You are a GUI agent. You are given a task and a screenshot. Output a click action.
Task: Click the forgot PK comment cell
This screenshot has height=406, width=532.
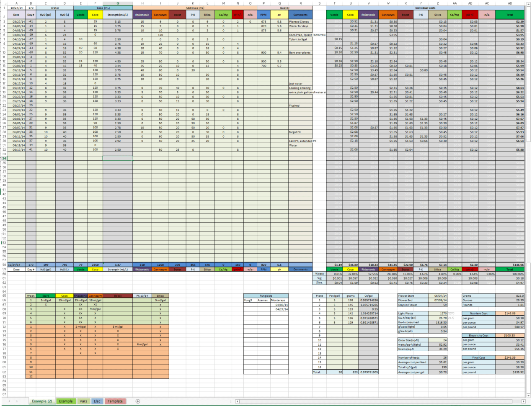300,132
